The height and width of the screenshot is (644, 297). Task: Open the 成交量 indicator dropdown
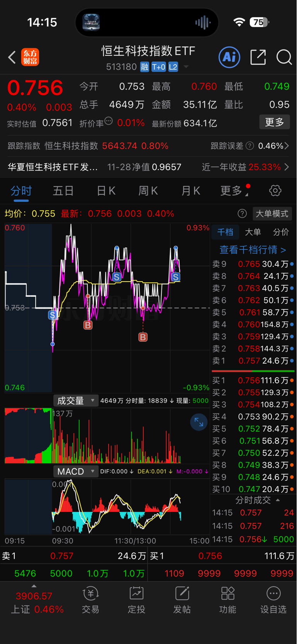(x=76, y=401)
